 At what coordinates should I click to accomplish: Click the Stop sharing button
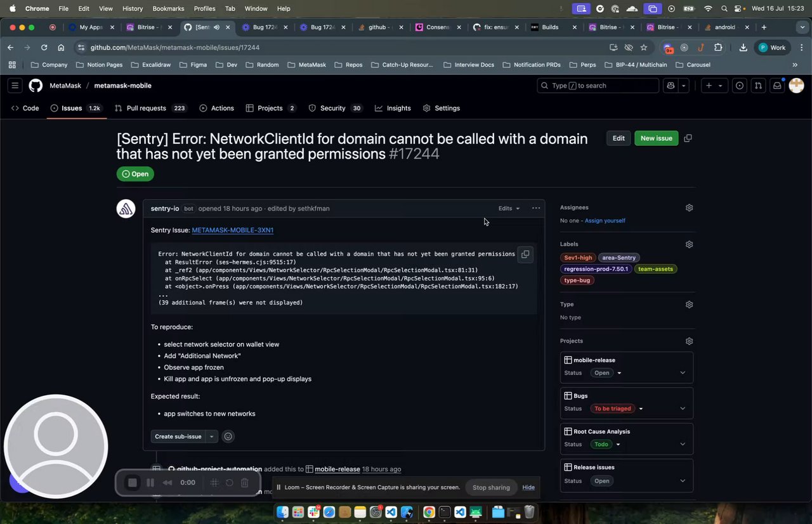[x=491, y=487]
